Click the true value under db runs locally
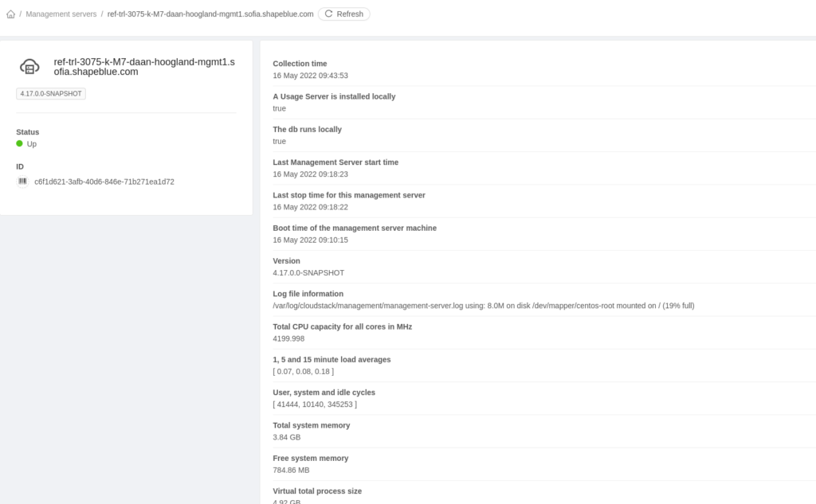816x504 pixels. click(277, 141)
